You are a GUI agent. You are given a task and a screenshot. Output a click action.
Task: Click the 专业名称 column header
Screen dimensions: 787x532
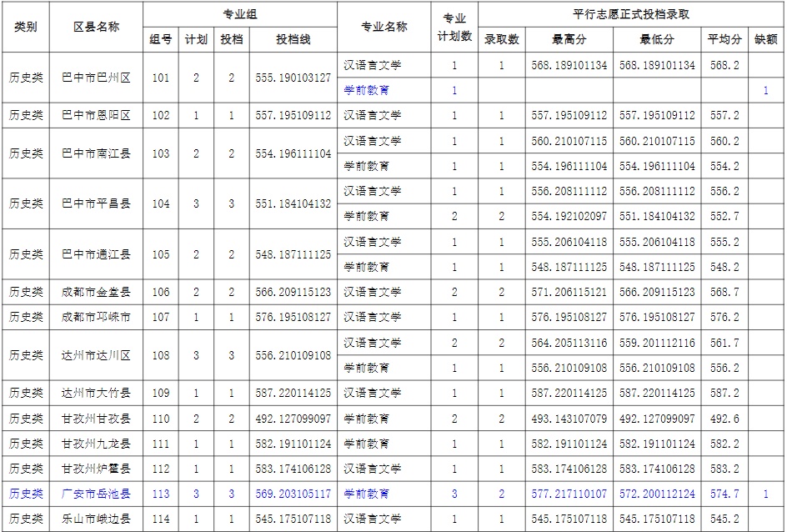(384, 27)
